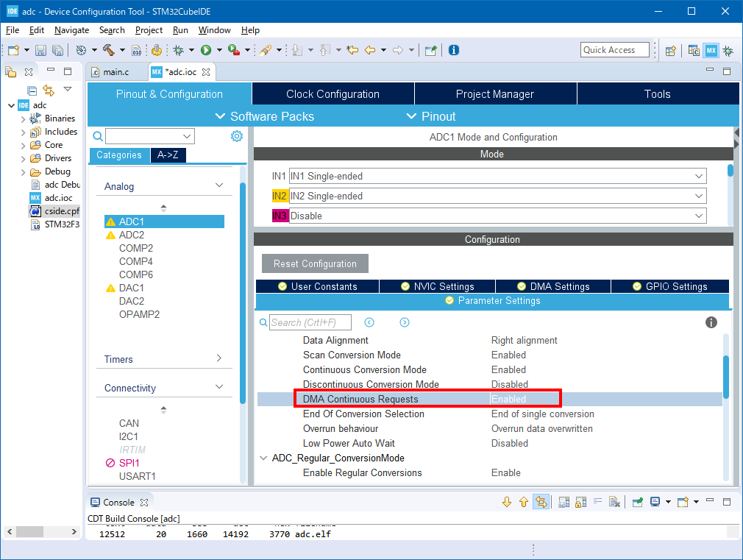Click console scroll down arrow icon
Viewport: 743px width, 560px height.
click(507, 502)
